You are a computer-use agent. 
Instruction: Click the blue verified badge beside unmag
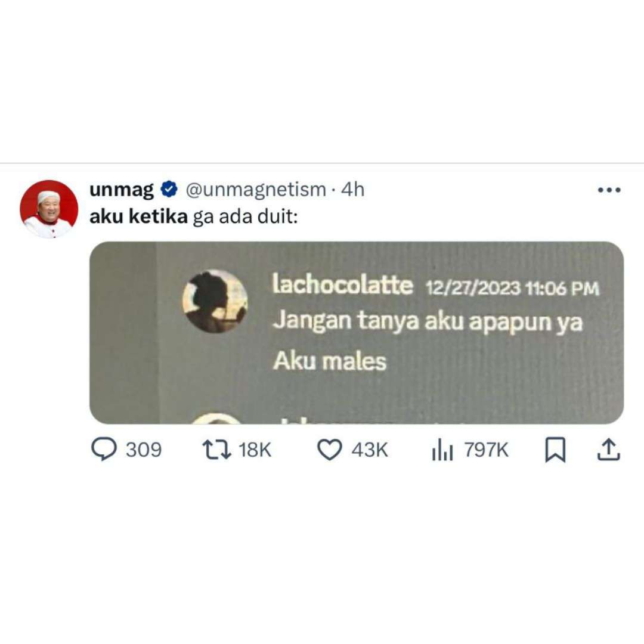coord(169,190)
